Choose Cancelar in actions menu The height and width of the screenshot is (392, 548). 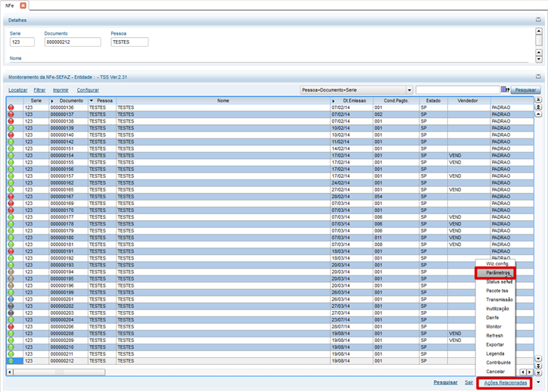[495, 372]
